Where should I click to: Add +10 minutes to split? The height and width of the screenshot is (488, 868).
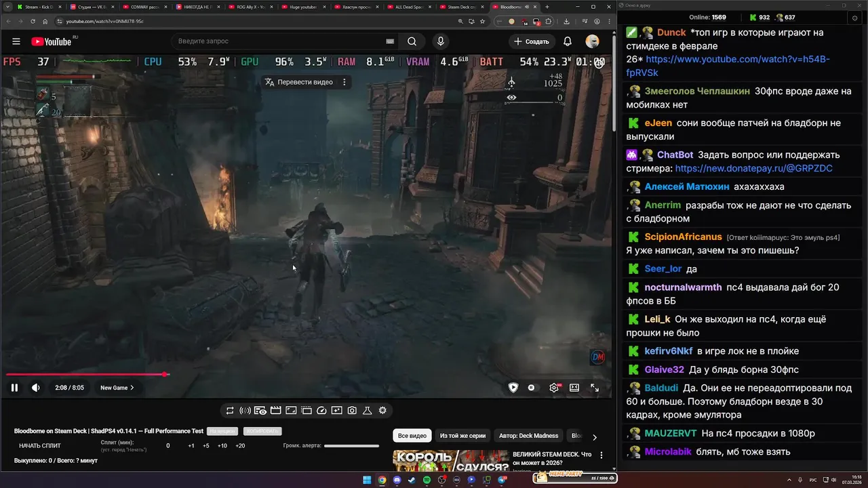tap(222, 445)
